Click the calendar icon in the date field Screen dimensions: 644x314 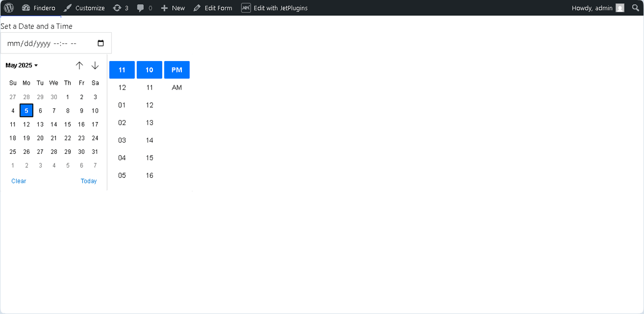100,43
